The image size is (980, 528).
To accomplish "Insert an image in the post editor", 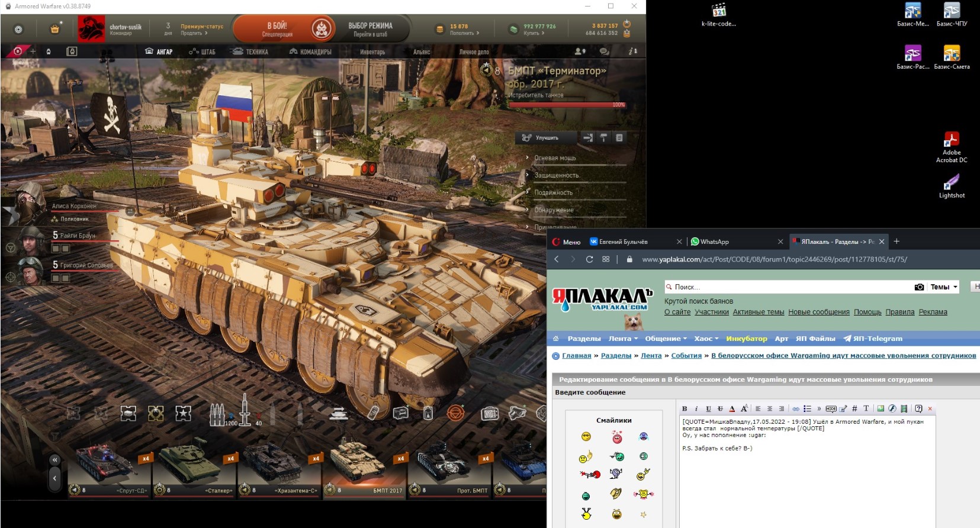I will 881,408.
